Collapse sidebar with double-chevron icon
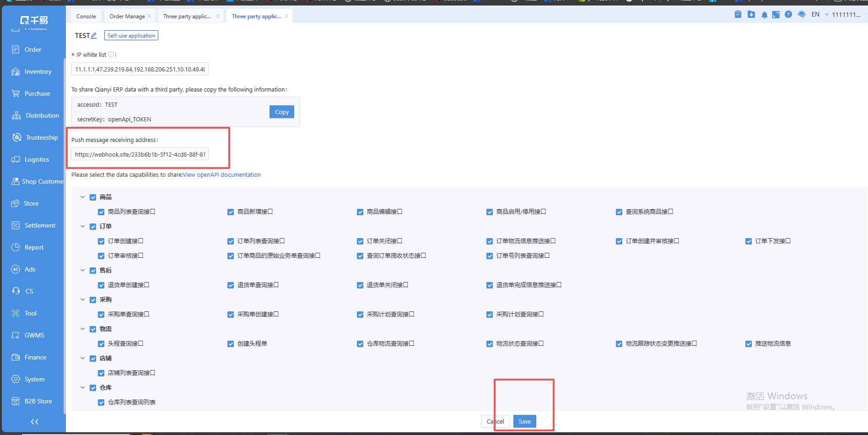 [x=34, y=421]
